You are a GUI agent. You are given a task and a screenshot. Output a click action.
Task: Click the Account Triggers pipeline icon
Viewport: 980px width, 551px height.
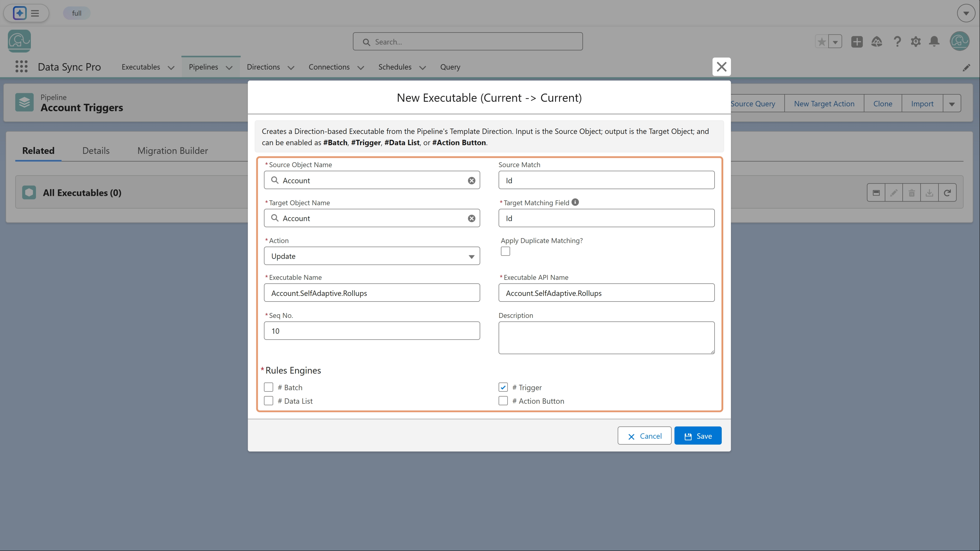[x=24, y=102]
